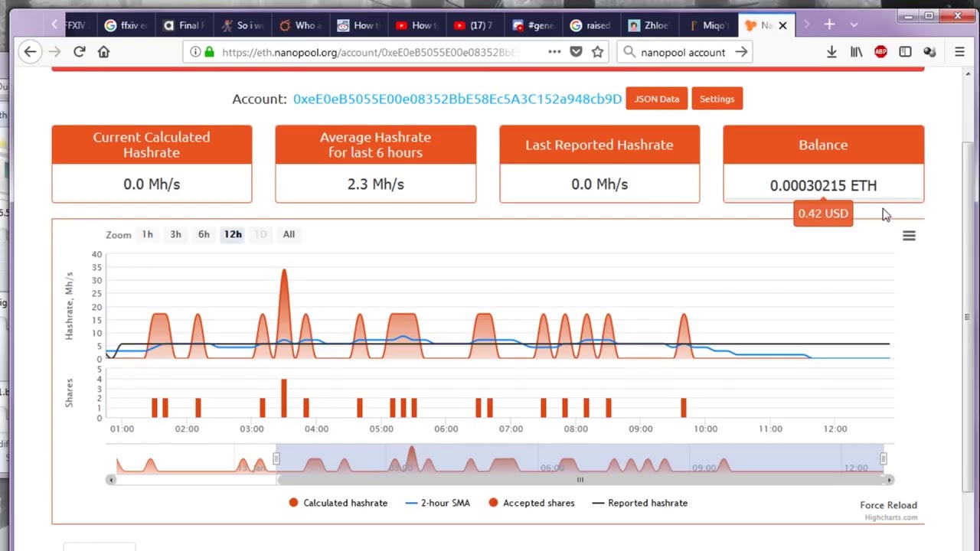Save page to Pocket
Viewport: 980px width, 551px height.
click(577, 52)
